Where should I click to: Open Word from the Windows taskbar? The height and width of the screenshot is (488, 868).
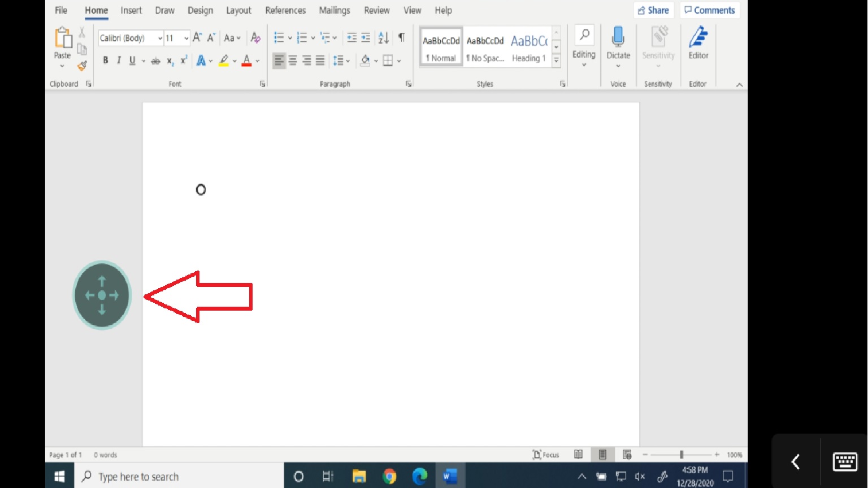click(x=450, y=476)
